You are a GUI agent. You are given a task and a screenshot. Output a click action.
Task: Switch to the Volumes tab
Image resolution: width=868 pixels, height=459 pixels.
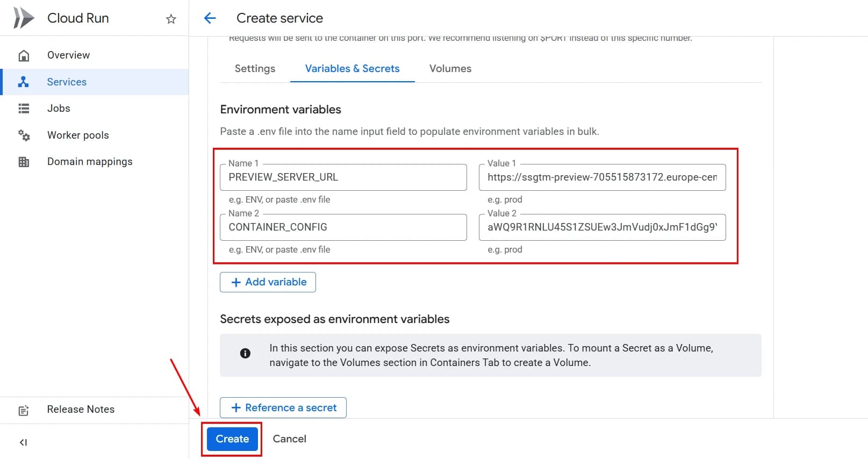coord(450,69)
